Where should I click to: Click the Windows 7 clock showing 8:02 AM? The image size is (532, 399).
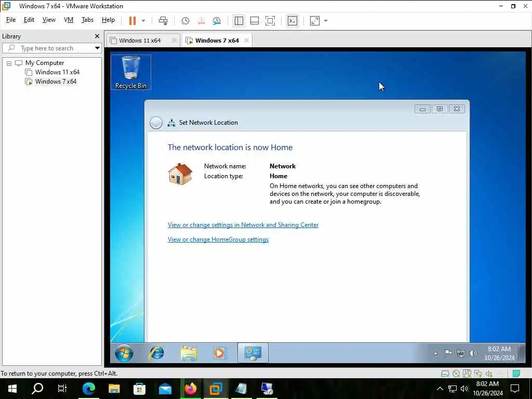499,353
